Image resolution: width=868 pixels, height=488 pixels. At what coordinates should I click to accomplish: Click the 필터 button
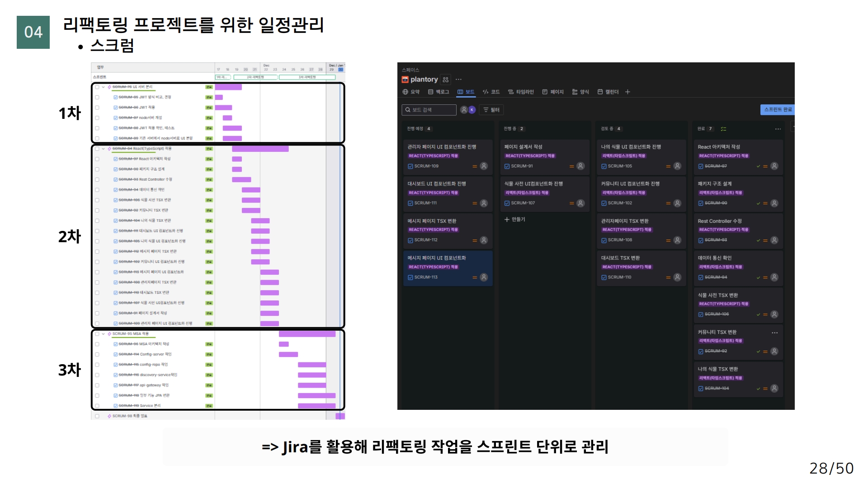coord(491,110)
